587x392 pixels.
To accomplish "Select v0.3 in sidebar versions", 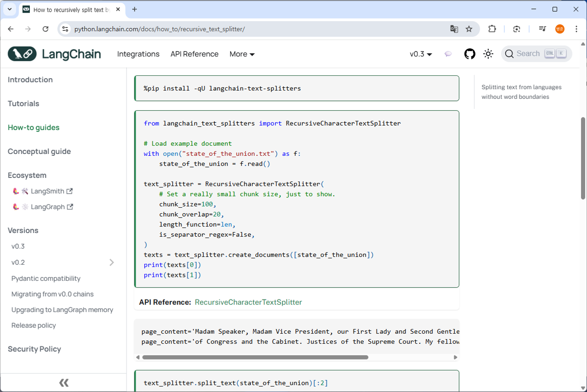I will 18,247.
